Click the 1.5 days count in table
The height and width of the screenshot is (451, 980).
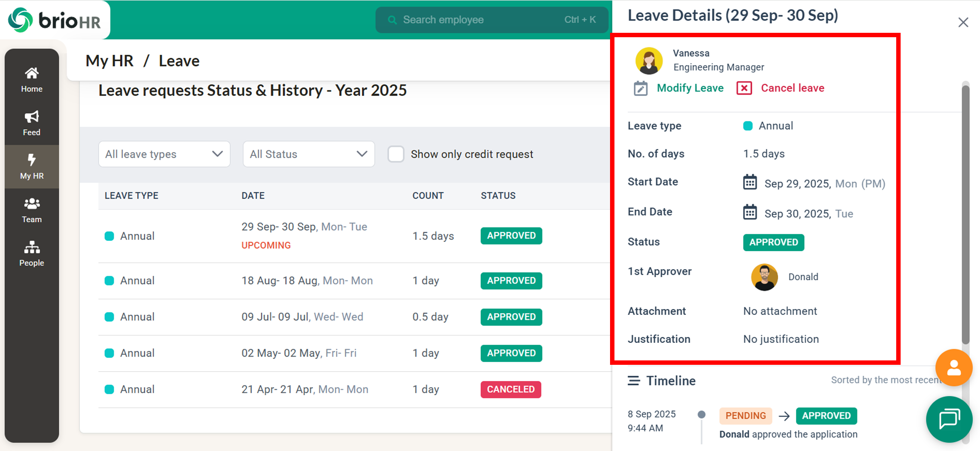pos(433,236)
